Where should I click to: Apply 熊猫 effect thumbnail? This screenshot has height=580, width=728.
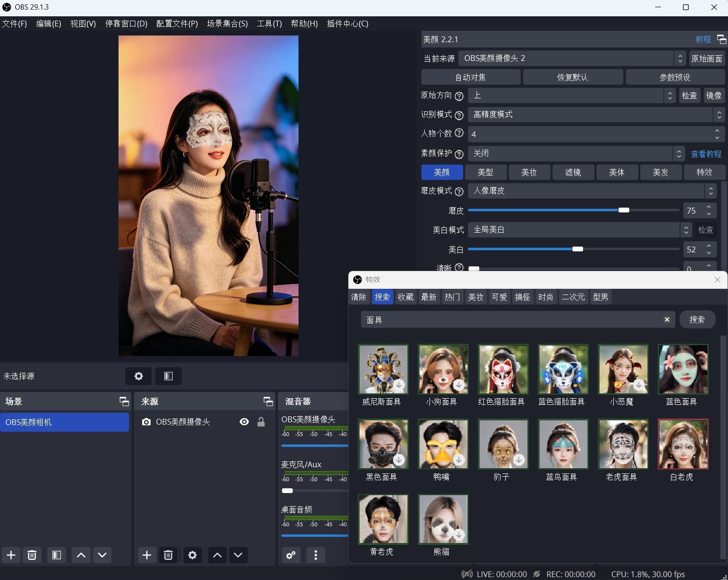click(443, 519)
